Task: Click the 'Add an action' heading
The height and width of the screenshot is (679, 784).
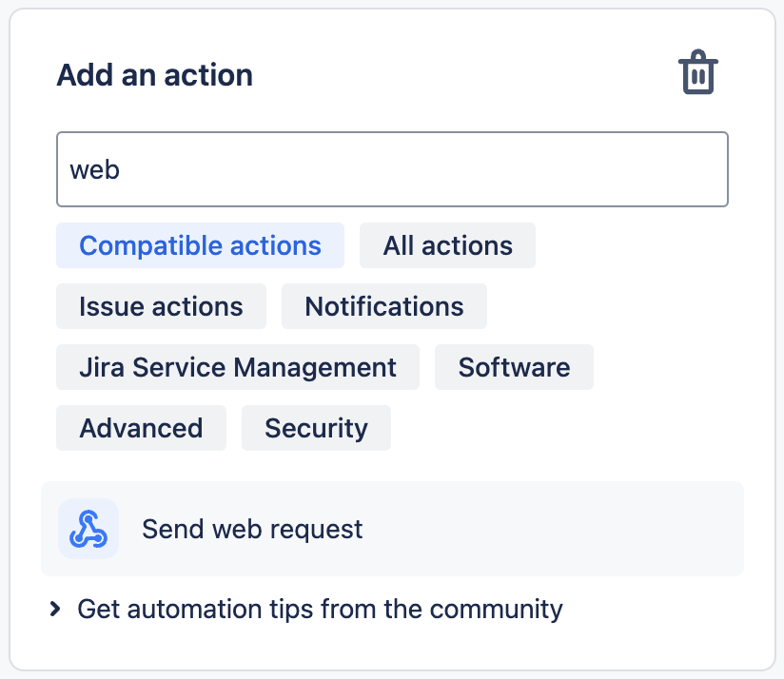Action: tap(155, 75)
